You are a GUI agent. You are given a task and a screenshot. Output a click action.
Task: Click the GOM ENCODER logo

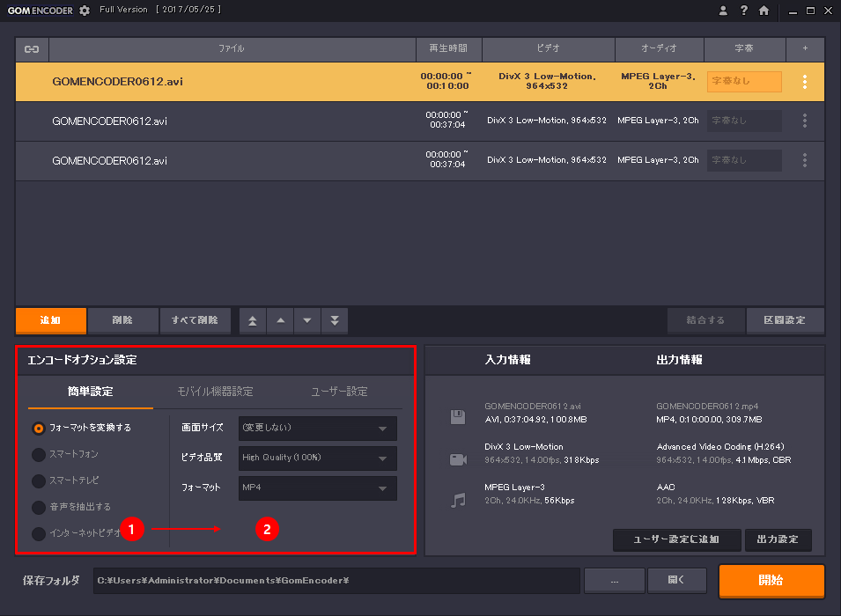[41, 11]
